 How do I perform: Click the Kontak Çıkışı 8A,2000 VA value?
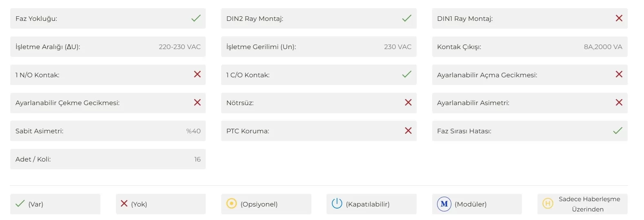[603, 47]
